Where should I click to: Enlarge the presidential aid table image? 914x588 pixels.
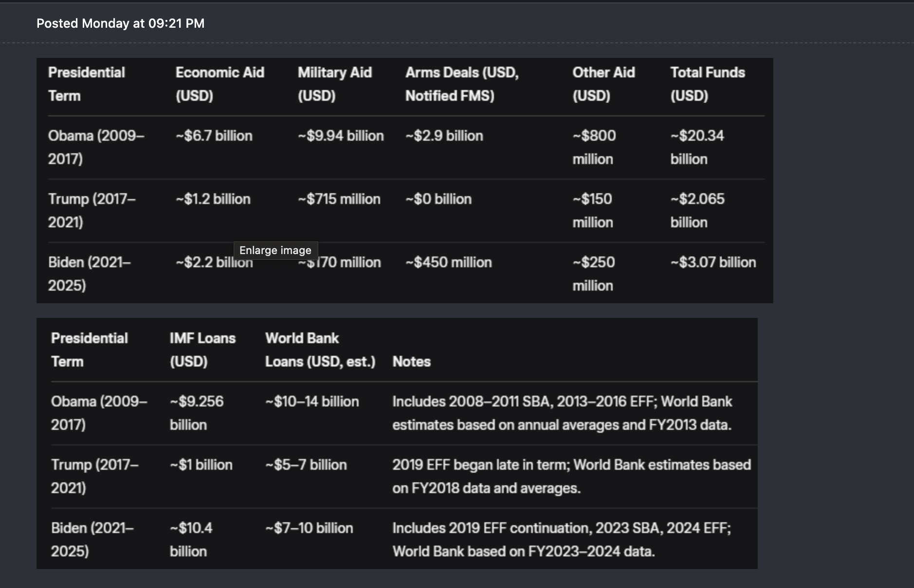point(404,181)
